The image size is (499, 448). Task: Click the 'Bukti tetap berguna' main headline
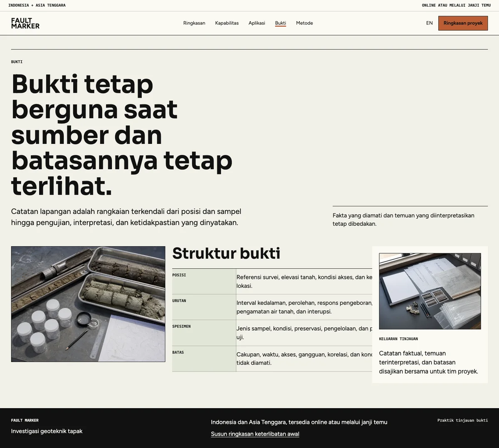(x=122, y=135)
